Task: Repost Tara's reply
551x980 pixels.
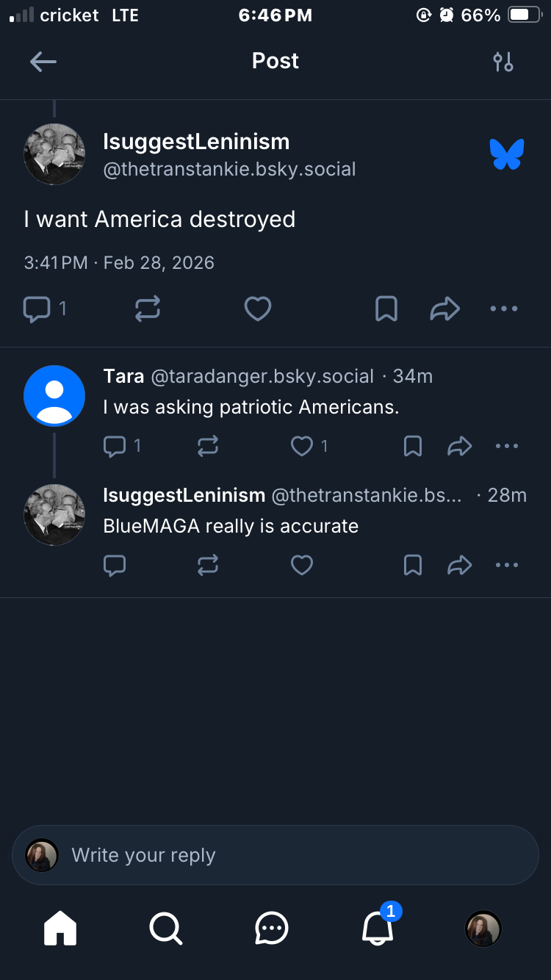Action: (208, 446)
